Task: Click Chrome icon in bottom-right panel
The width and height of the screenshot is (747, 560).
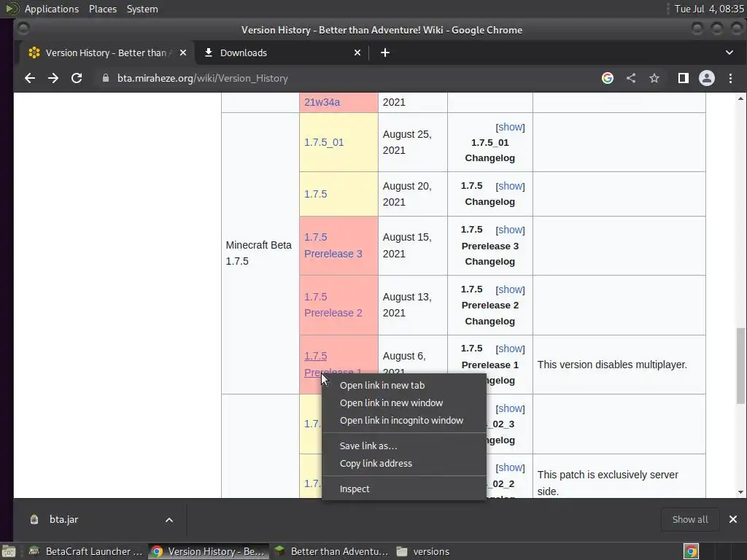Action: (x=691, y=551)
